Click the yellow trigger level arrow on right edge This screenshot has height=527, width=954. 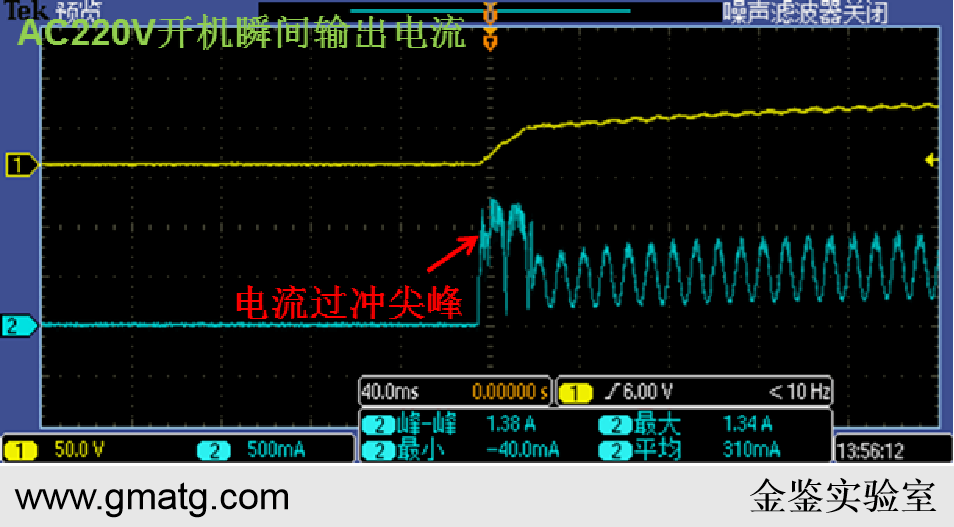coord(931,160)
